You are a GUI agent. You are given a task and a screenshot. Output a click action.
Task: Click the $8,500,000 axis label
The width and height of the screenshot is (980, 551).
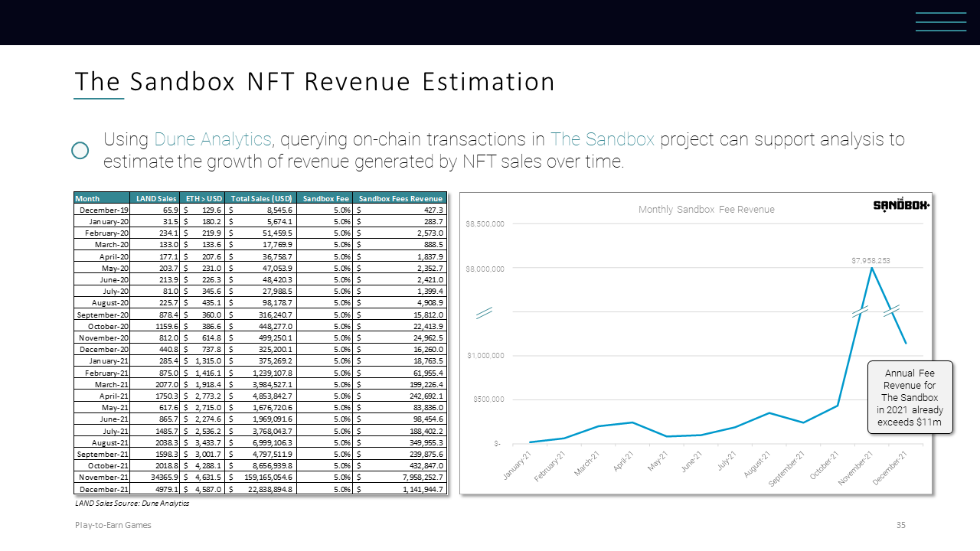point(485,224)
